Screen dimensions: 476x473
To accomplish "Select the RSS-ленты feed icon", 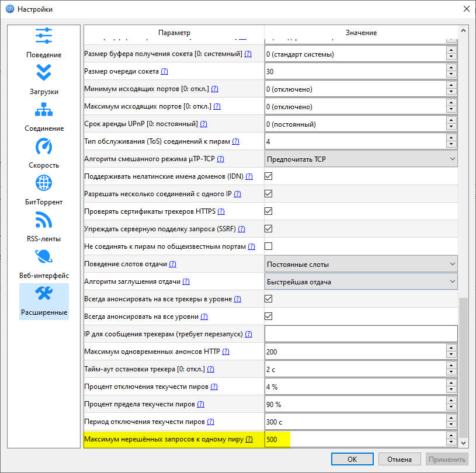I will [44, 220].
